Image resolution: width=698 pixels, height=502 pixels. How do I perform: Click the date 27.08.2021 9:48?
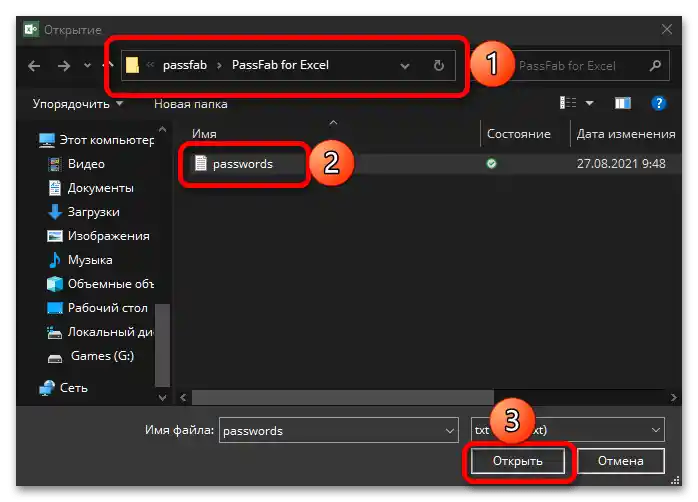pos(621,163)
